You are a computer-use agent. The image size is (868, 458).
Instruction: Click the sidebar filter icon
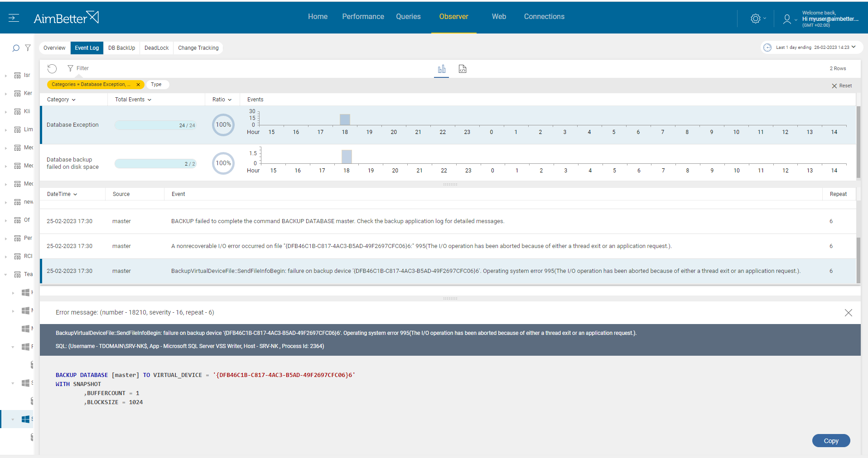[28, 48]
